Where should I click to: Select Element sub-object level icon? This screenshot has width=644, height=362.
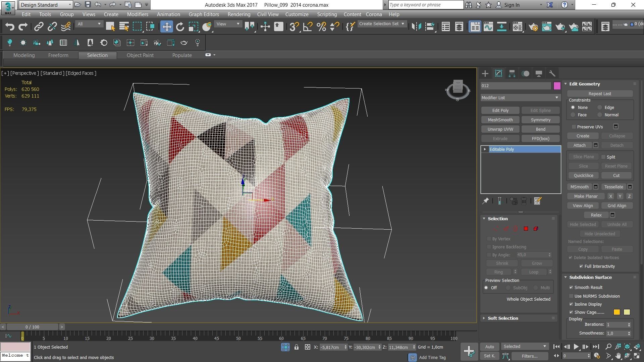[536, 229]
